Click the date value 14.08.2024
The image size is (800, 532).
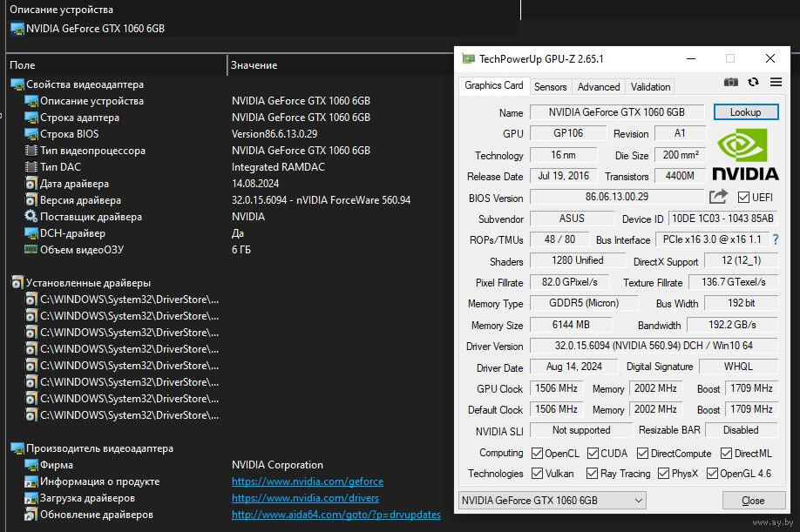[x=255, y=184]
